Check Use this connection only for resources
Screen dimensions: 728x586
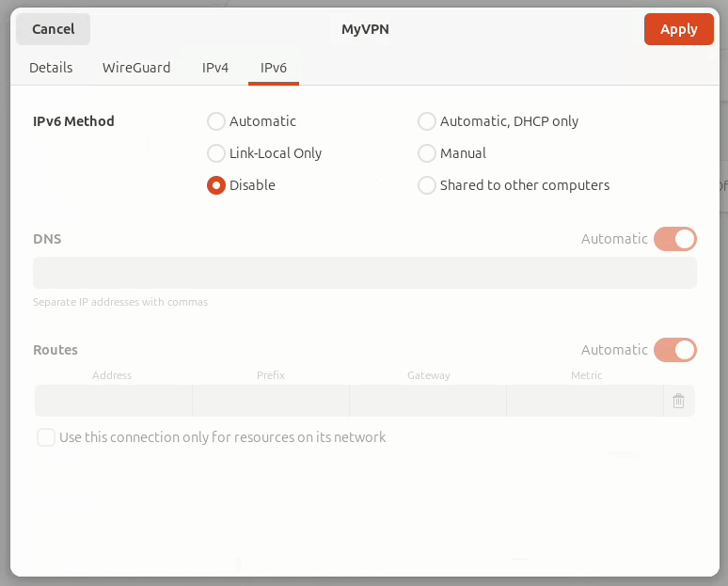click(x=46, y=437)
